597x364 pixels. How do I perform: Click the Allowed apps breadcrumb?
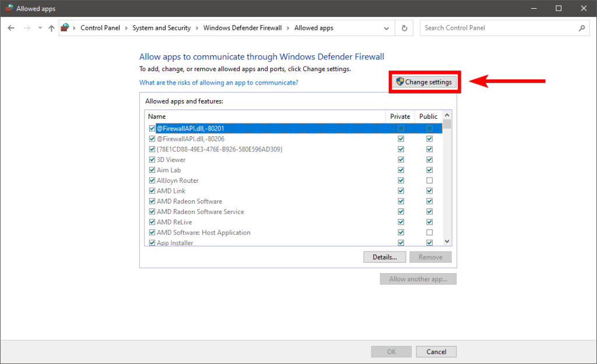click(x=314, y=28)
